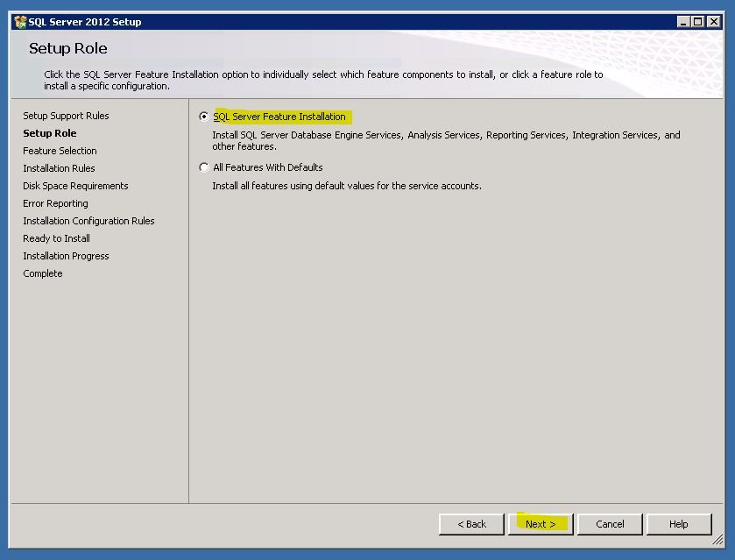Open the Help button
This screenshot has height=560, width=735.
click(x=679, y=524)
